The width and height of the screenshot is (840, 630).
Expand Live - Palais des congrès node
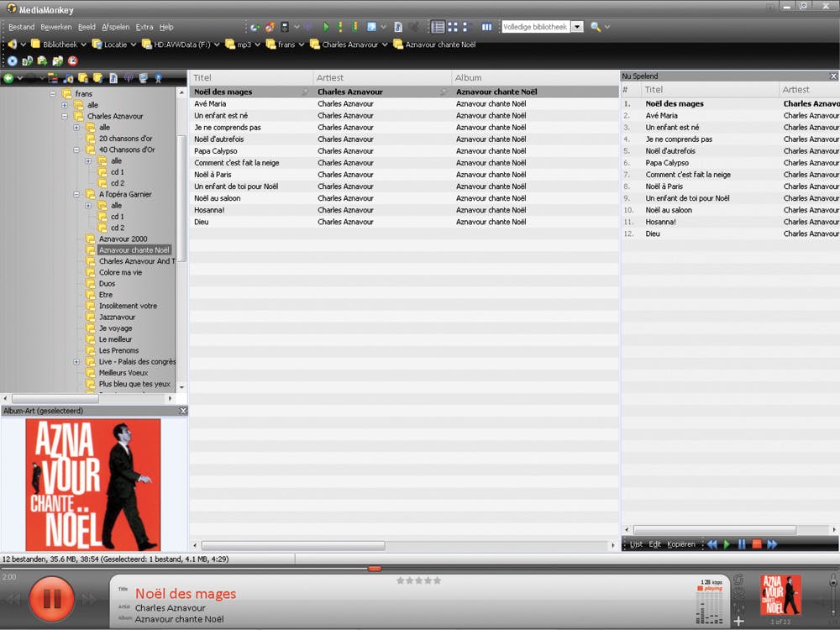coord(76,361)
